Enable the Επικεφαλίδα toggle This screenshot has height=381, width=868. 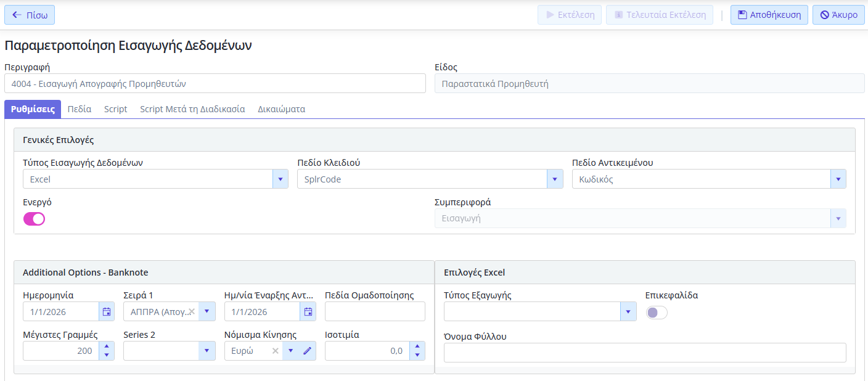(x=656, y=313)
